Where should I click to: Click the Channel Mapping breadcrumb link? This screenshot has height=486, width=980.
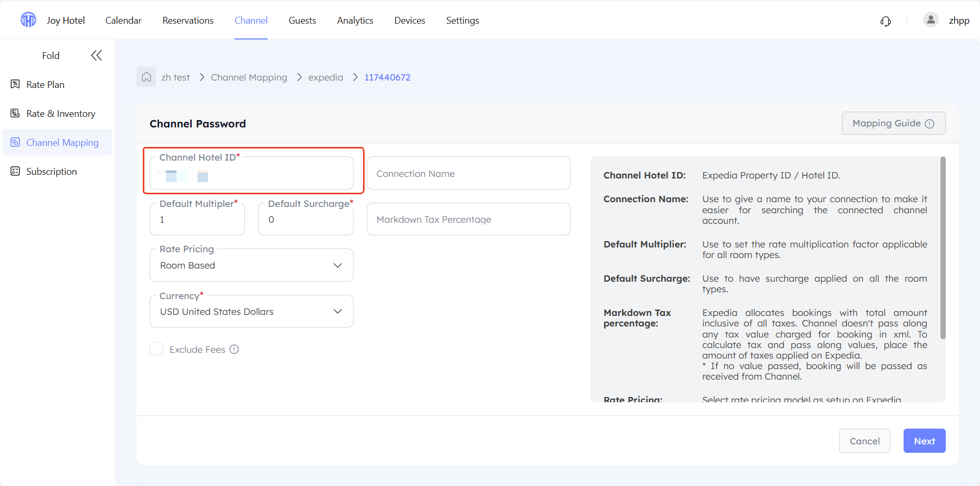(x=249, y=77)
